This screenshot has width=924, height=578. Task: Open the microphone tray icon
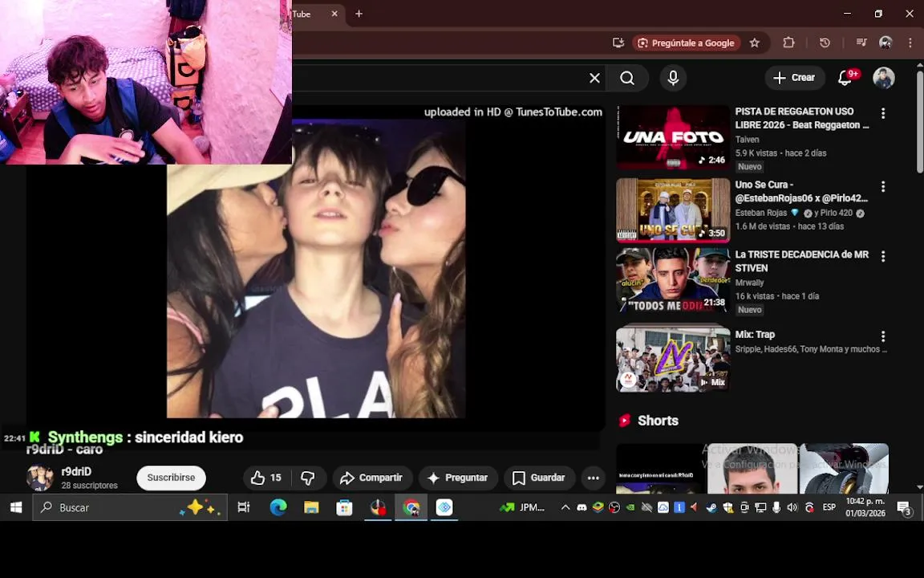click(x=776, y=507)
